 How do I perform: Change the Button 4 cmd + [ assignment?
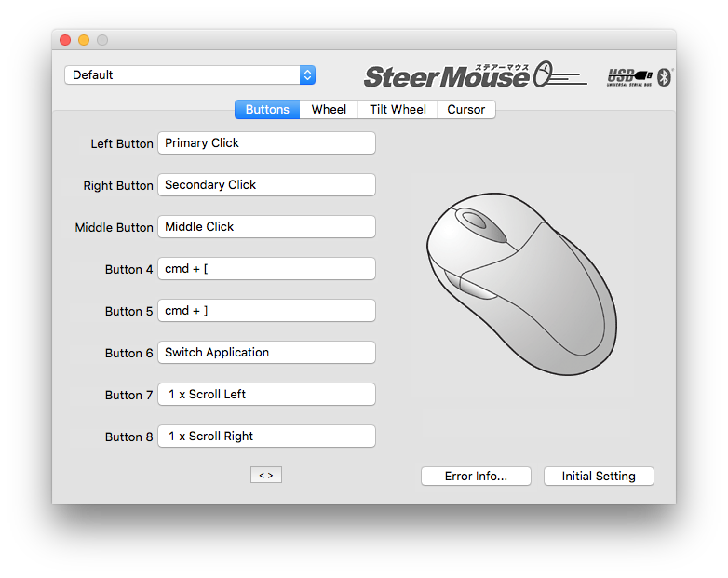point(267,269)
